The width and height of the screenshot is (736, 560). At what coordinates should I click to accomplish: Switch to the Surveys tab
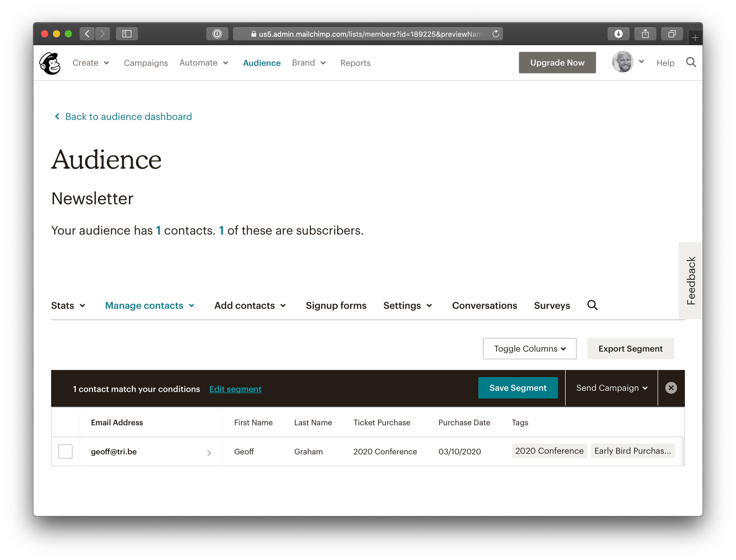tap(552, 306)
